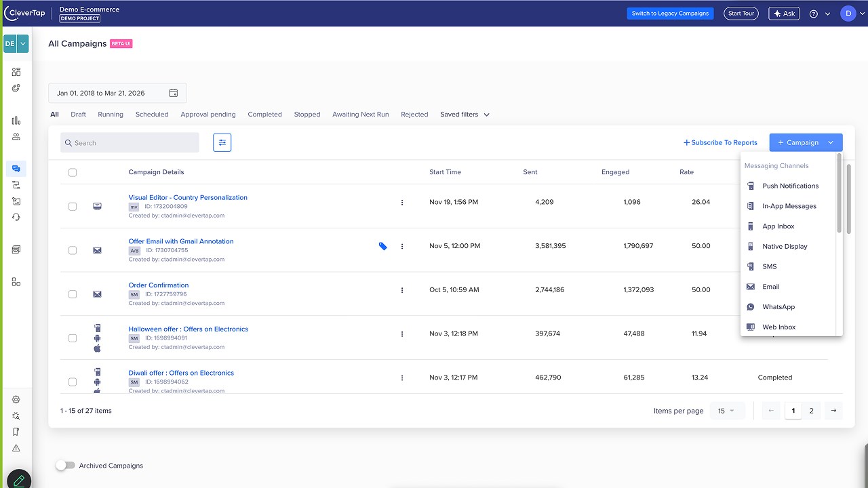Click Subscribe To Reports link
Screen dimensions: 868x488
pos(720,142)
